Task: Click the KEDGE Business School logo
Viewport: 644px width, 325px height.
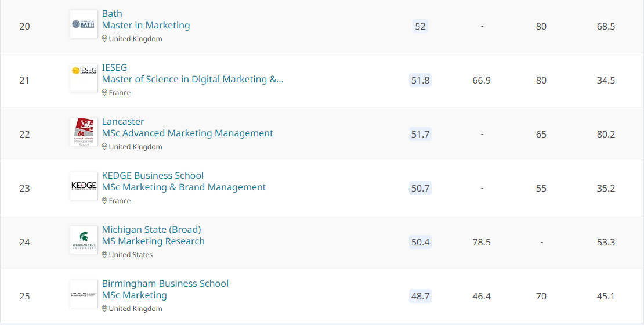Action: click(x=84, y=186)
